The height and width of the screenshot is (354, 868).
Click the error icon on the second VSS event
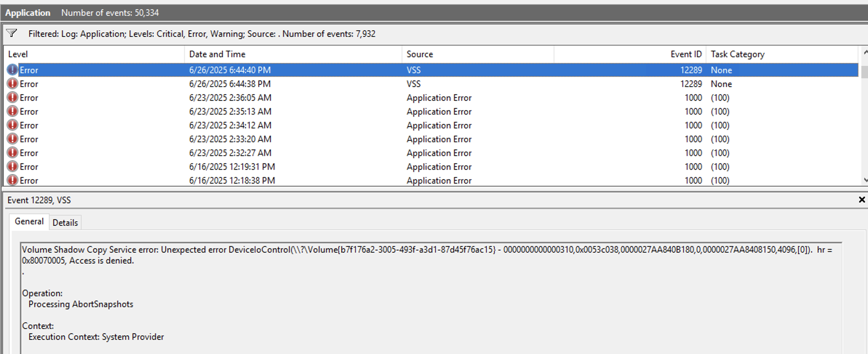12,84
